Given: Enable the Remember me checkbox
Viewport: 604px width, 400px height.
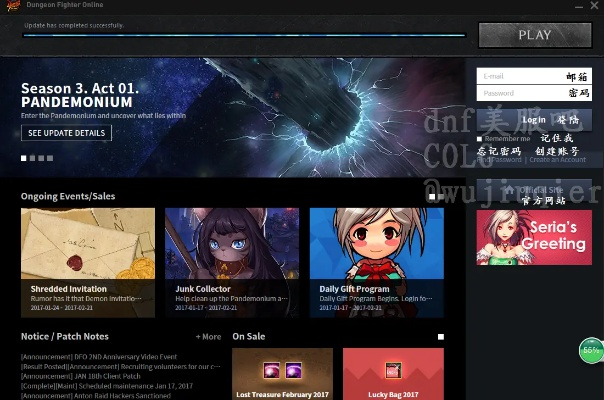Looking at the screenshot, I should pos(480,138).
